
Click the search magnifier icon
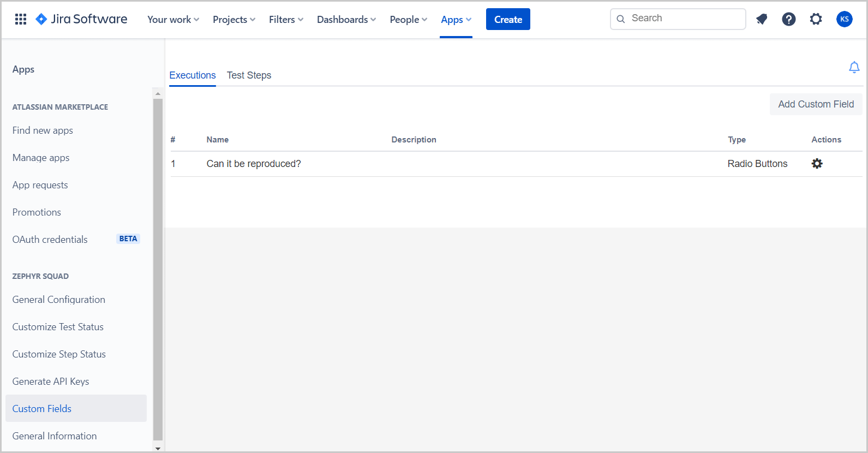[x=621, y=19]
